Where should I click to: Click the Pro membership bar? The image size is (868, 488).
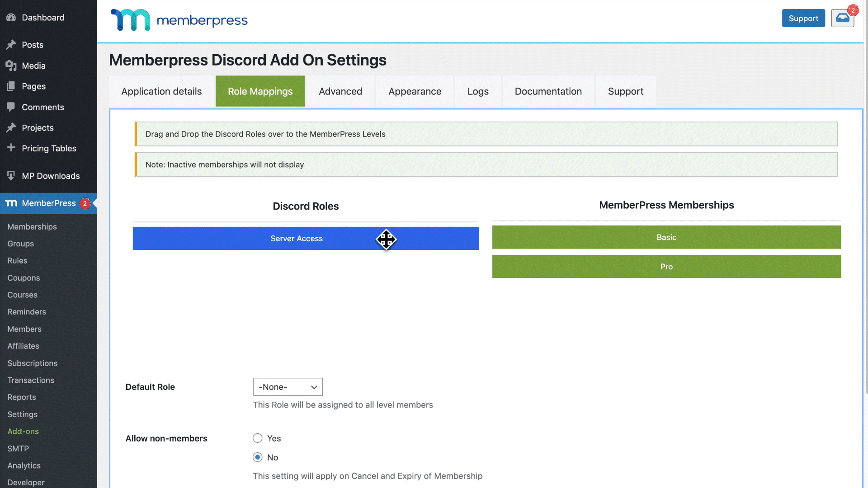click(666, 267)
